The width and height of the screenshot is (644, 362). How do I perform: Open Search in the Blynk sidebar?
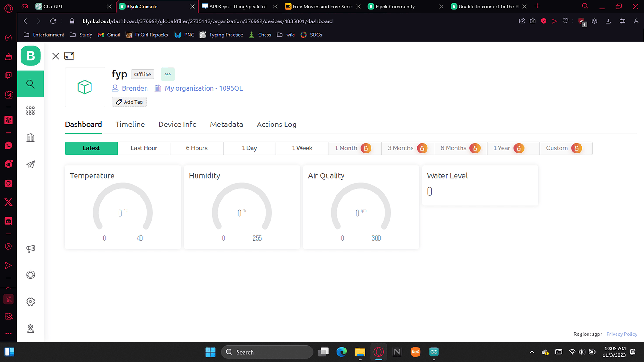pyautogui.click(x=30, y=84)
